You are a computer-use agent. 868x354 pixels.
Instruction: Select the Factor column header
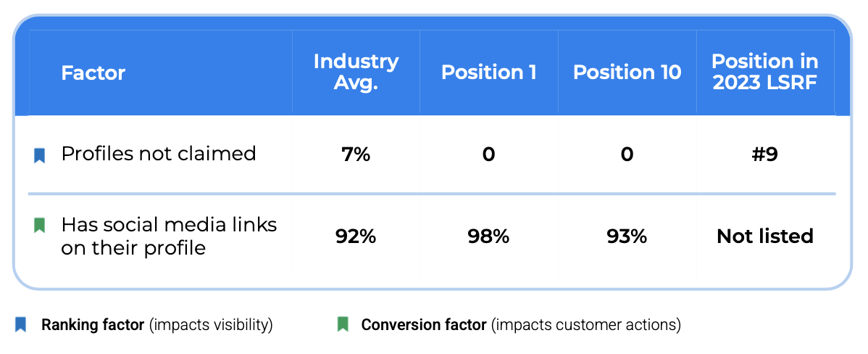click(93, 73)
